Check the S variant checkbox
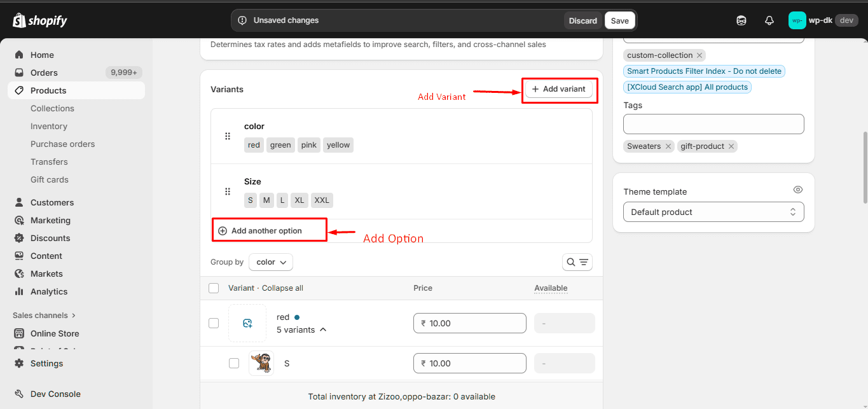Image resolution: width=868 pixels, height=409 pixels. click(234, 363)
